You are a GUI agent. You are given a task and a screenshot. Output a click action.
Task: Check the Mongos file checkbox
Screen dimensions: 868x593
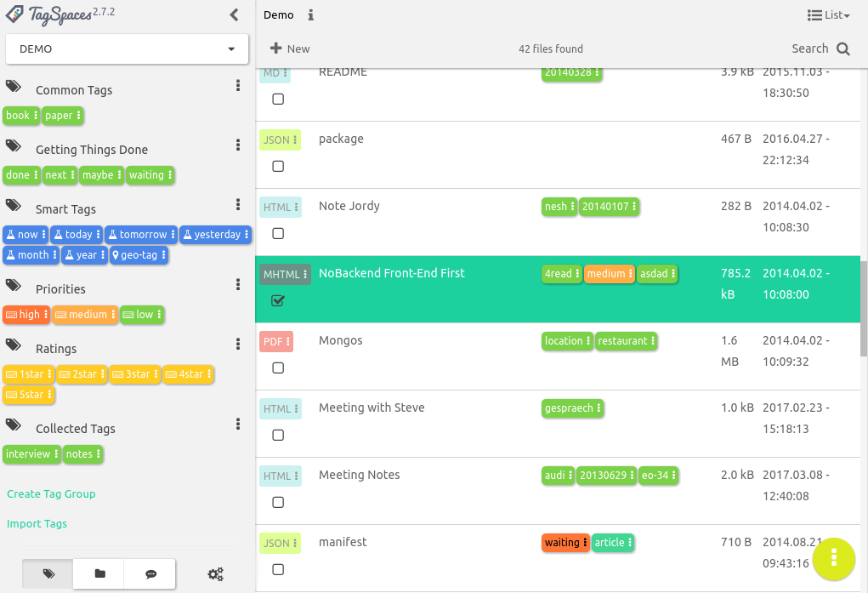coord(278,368)
